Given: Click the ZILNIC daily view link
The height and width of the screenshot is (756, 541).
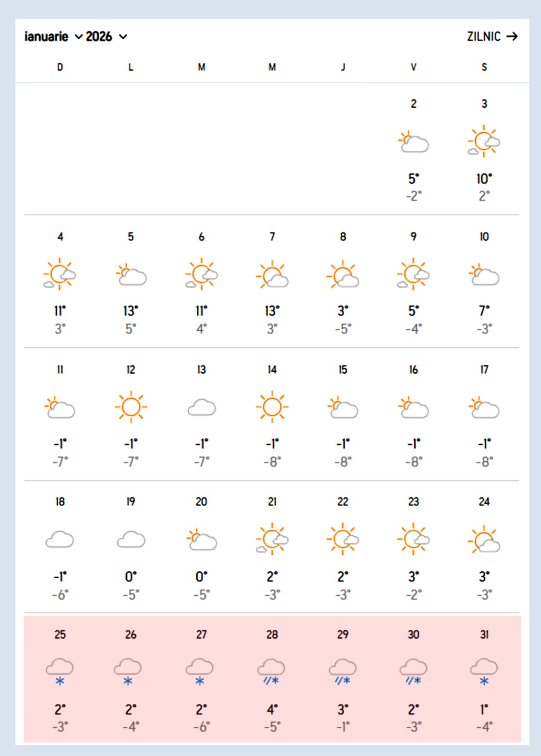Looking at the screenshot, I should [x=483, y=37].
